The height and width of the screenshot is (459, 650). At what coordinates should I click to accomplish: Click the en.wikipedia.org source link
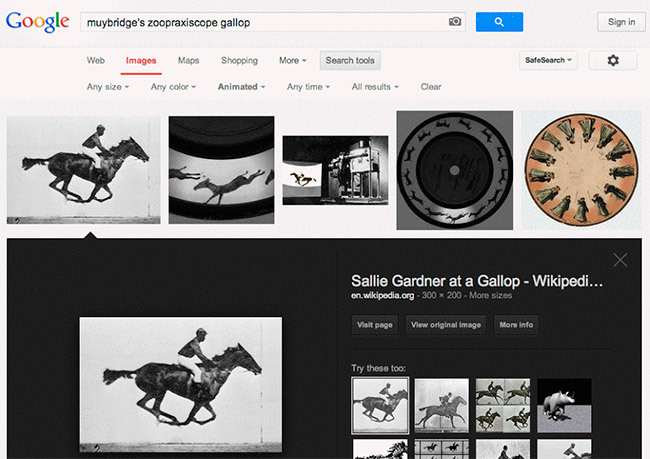[382, 295]
